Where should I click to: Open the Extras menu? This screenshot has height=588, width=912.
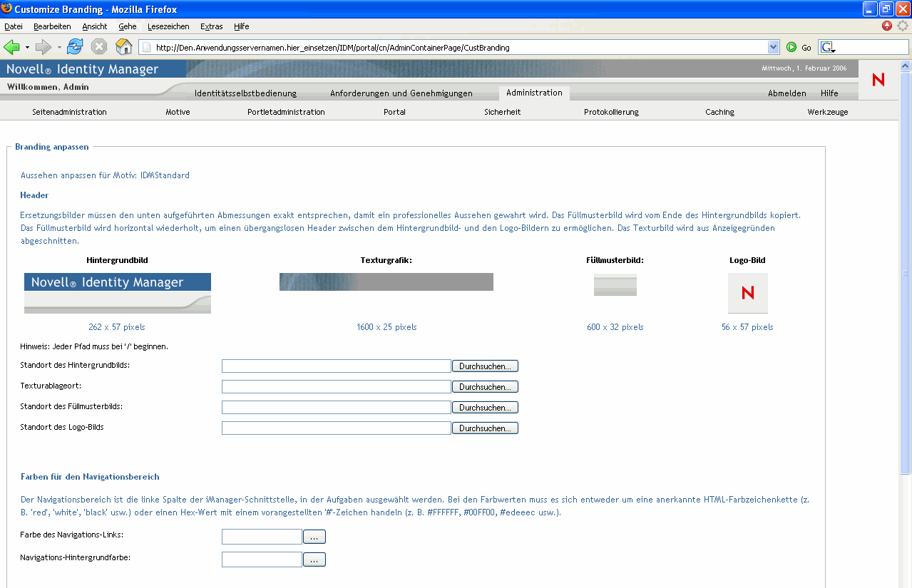click(x=212, y=26)
